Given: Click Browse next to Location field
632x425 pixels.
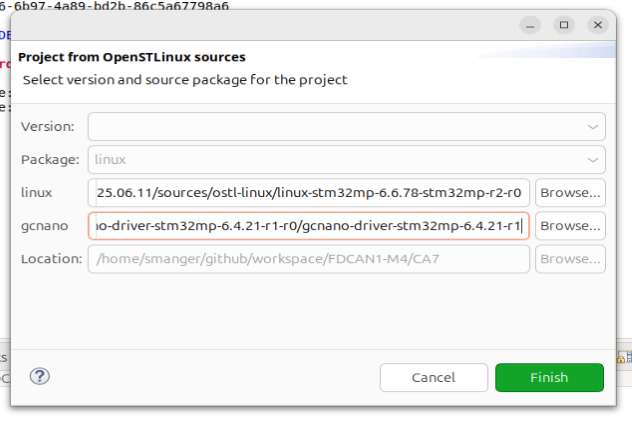Looking at the screenshot, I should (571, 259).
